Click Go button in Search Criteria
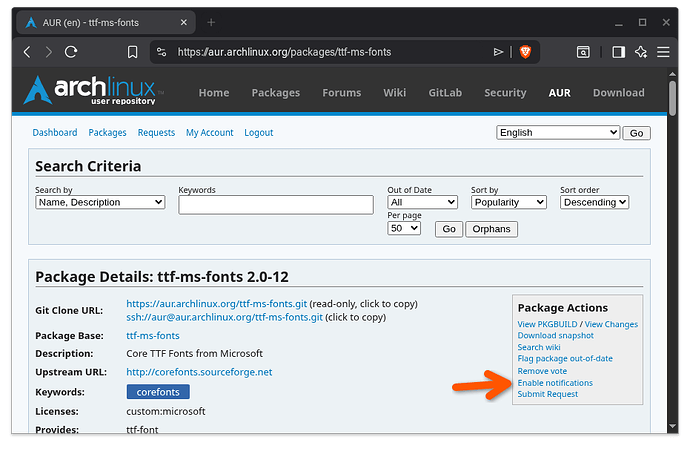Image resolution: width=690 pixels, height=456 pixels. pyautogui.click(x=449, y=229)
